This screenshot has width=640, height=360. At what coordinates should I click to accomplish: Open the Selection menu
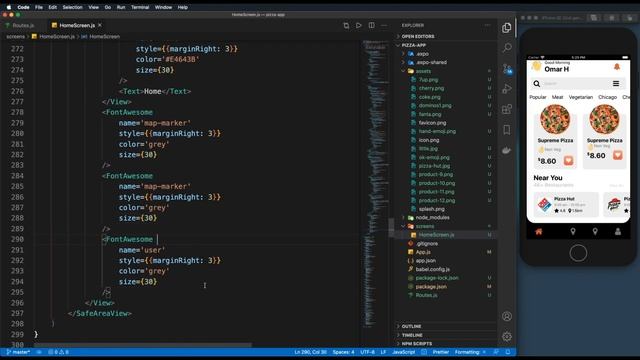point(72,7)
